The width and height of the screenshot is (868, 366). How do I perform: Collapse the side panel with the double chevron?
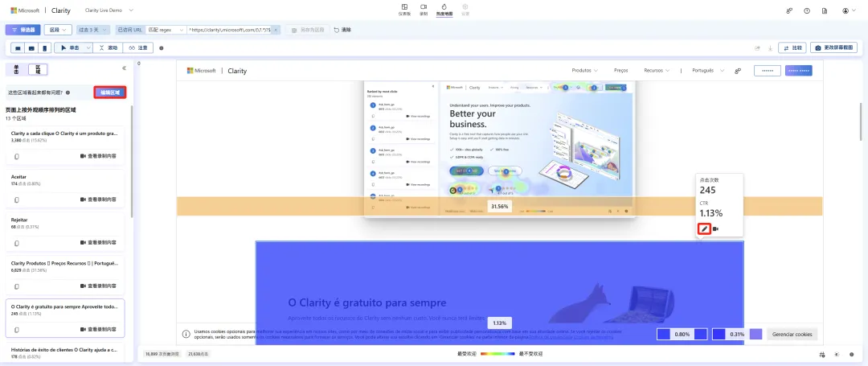click(x=124, y=68)
